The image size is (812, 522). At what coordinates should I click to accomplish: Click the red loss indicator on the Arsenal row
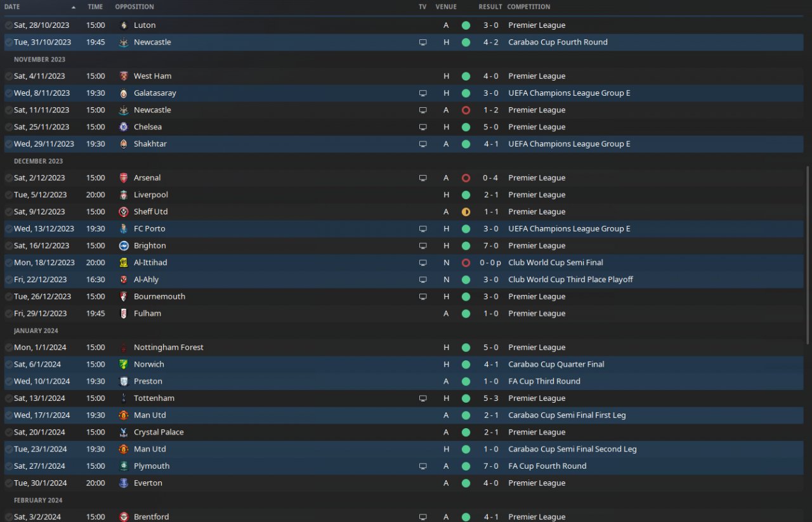click(x=466, y=178)
